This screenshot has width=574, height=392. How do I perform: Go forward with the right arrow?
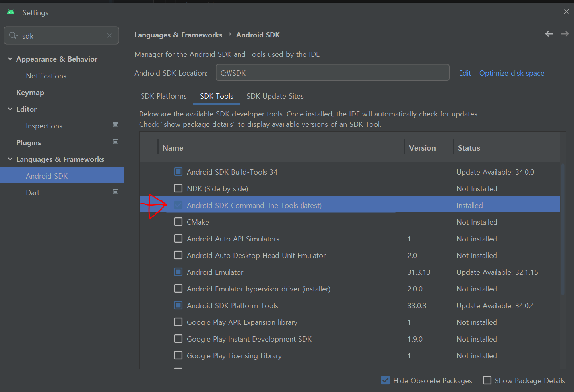coord(565,34)
